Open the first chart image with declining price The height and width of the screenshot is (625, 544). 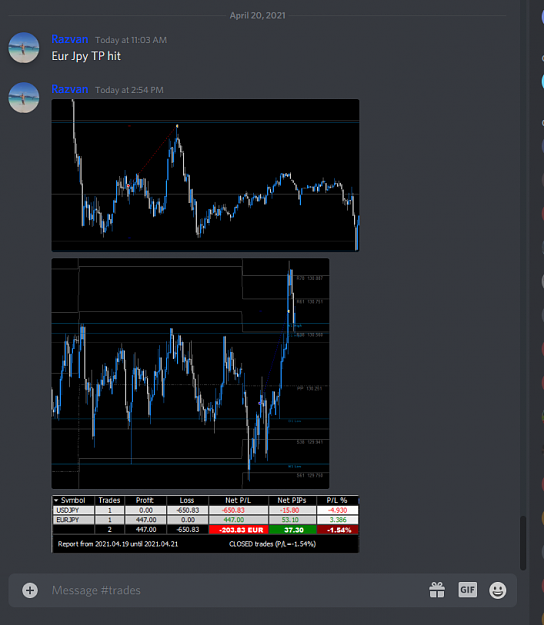tap(205, 175)
